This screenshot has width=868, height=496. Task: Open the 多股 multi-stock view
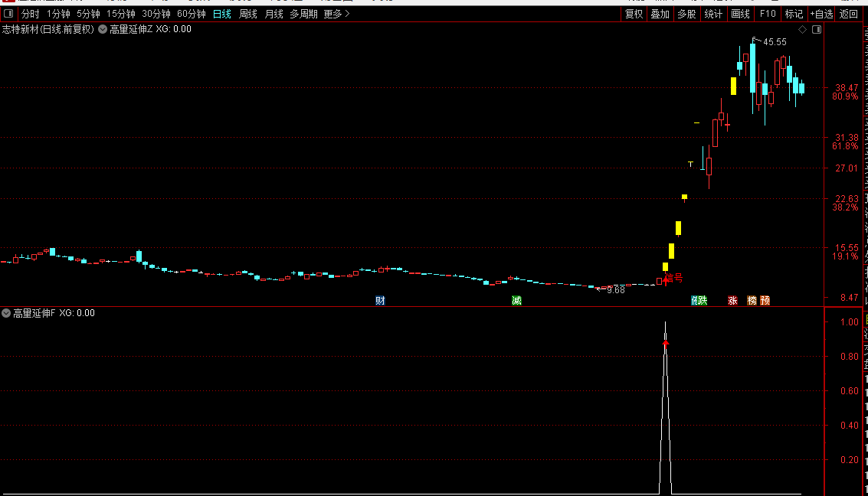pos(686,14)
